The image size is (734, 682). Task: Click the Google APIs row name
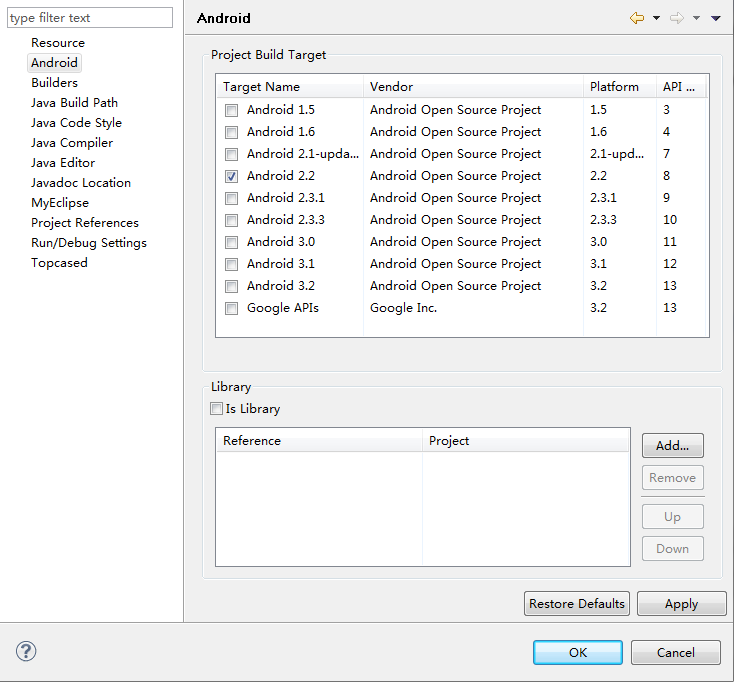[x=283, y=308]
